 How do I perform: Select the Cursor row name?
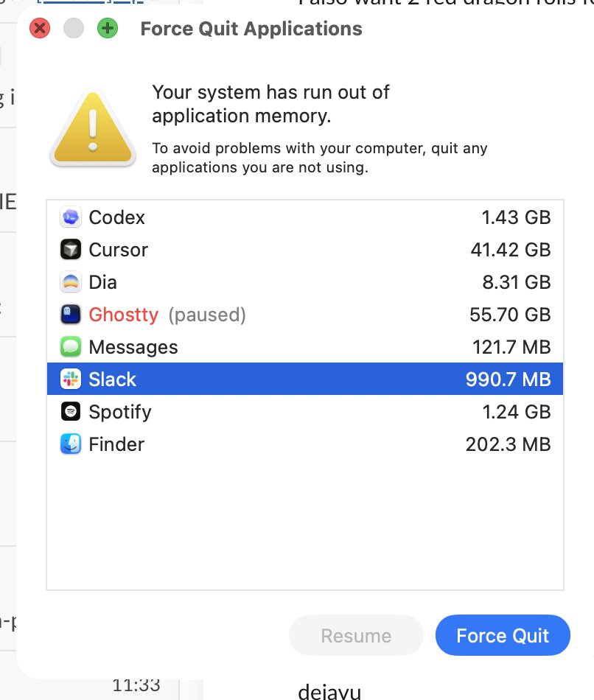point(119,250)
